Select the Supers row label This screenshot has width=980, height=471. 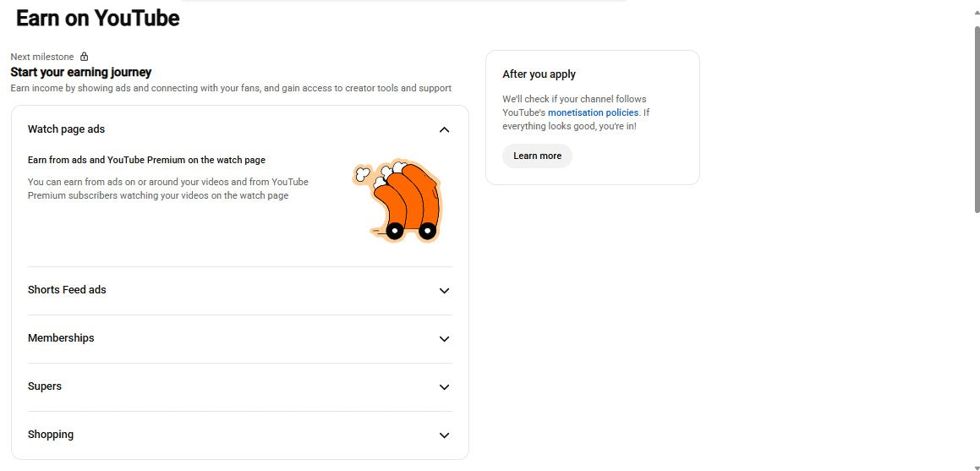pyautogui.click(x=44, y=386)
